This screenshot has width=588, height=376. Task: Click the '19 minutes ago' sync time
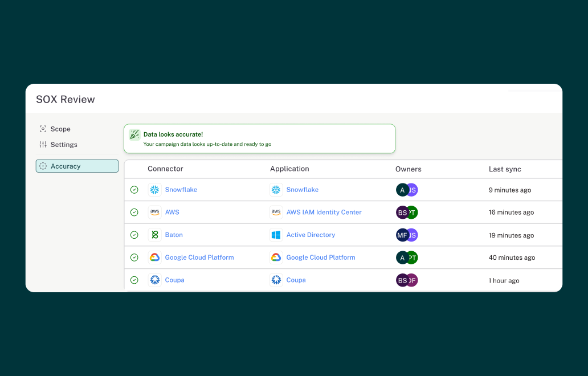click(x=511, y=235)
